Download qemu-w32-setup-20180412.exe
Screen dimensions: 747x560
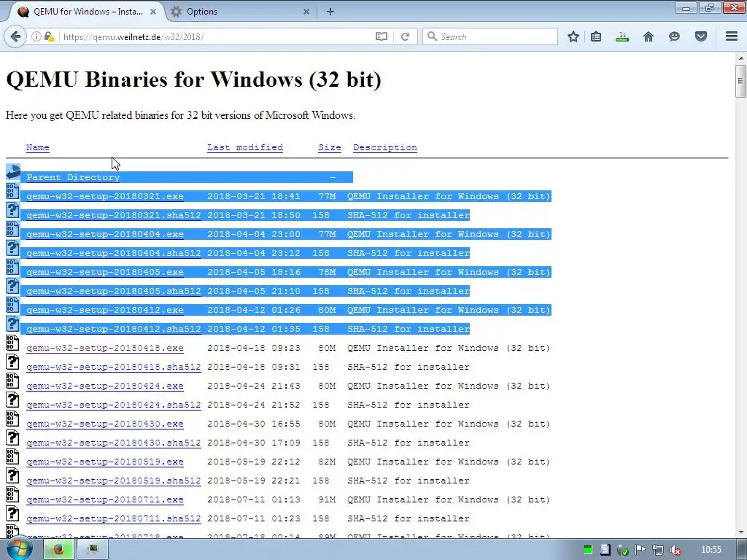(105, 310)
